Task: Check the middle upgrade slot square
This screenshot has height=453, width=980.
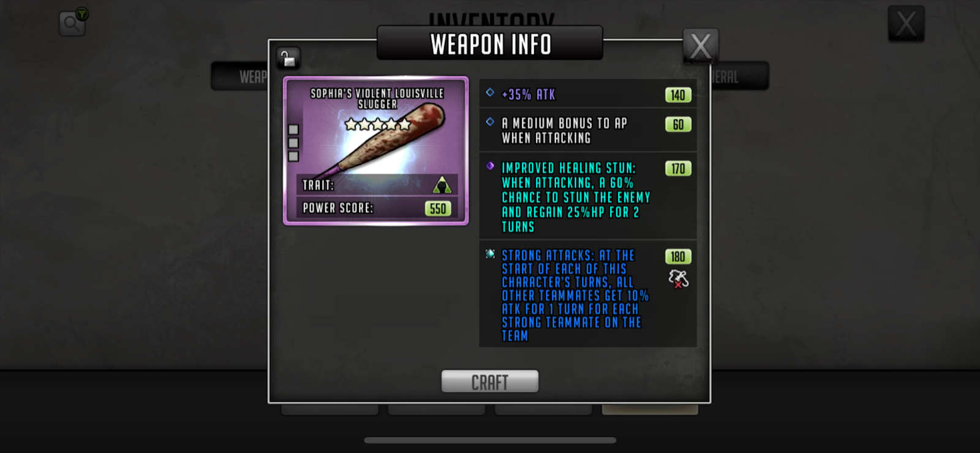Action: click(293, 143)
